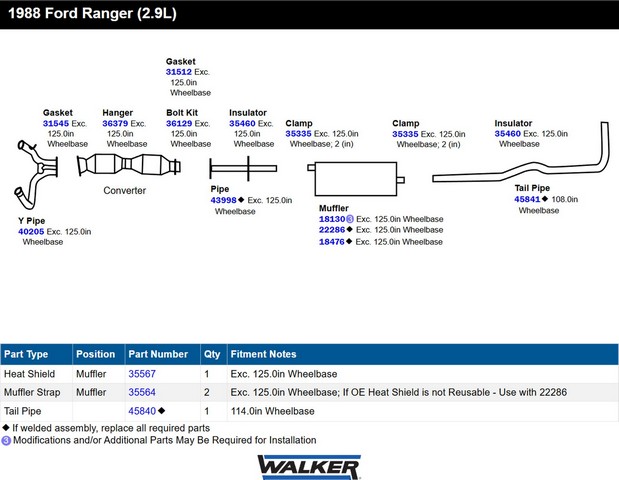Click the diamond symbol beside 45840
Screen dimensions: 619x480
[x=161, y=411]
